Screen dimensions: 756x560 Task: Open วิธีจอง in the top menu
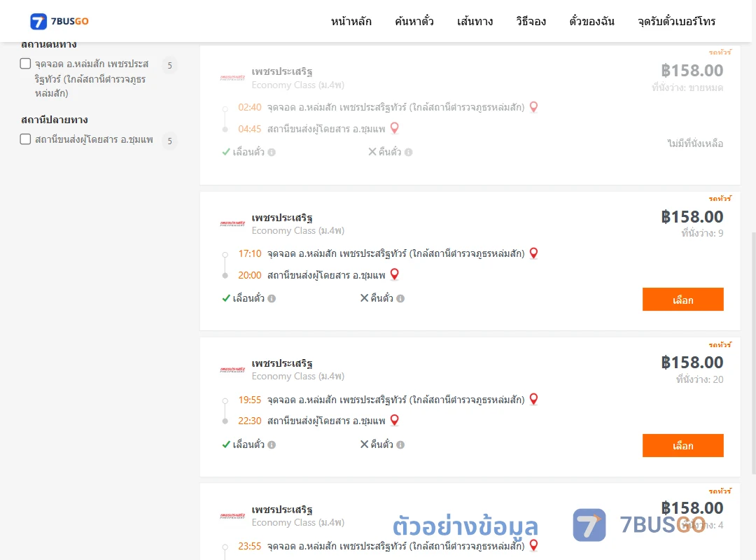tap(531, 21)
